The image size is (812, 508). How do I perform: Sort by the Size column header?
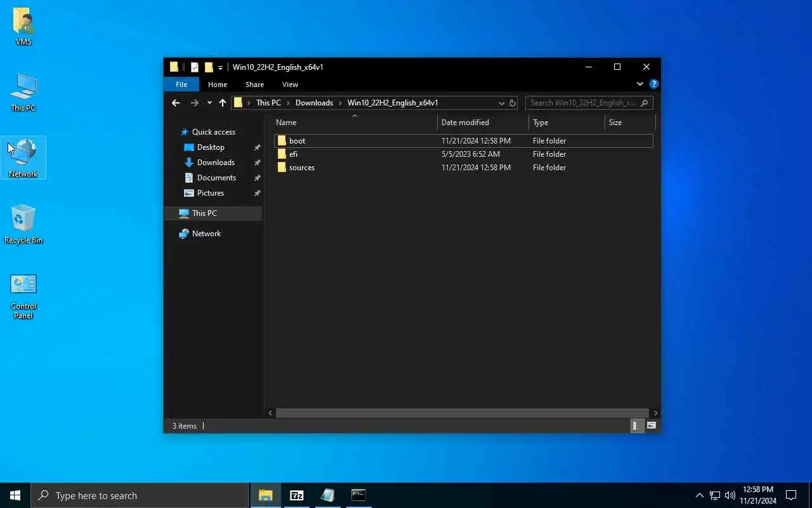pyautogui.click(x=629, y=123)
